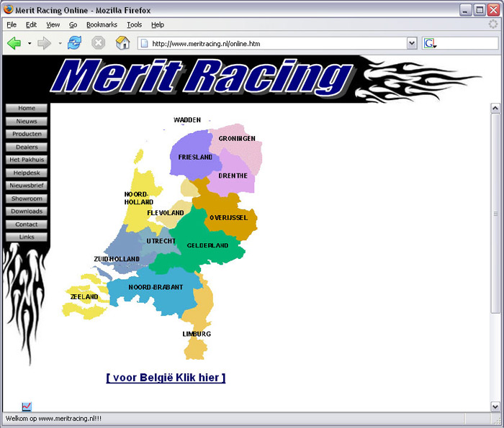This screenshot has height=428, width=504.
Task: Open the Links page
Action: pos(27,237)
